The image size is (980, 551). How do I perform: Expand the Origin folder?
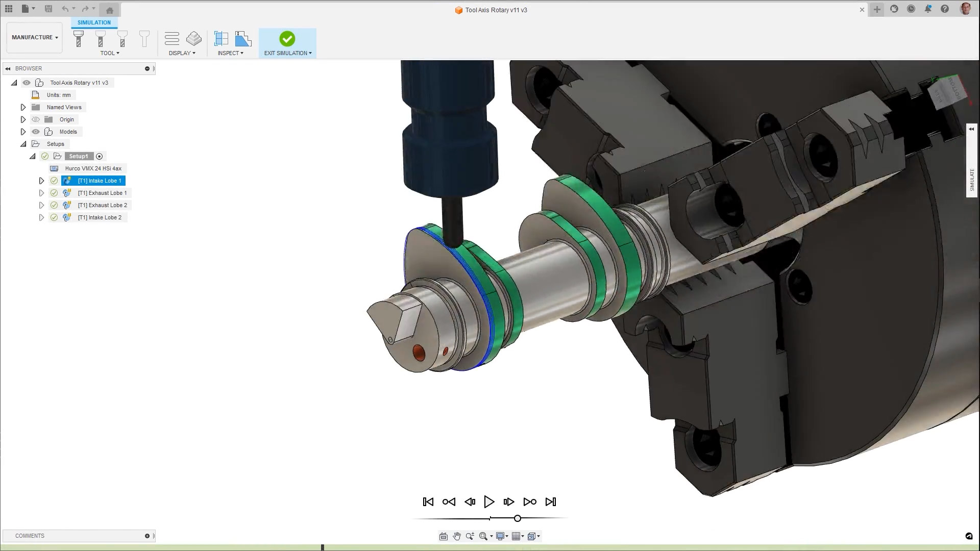pyautogui.click(x=23, y=119)
